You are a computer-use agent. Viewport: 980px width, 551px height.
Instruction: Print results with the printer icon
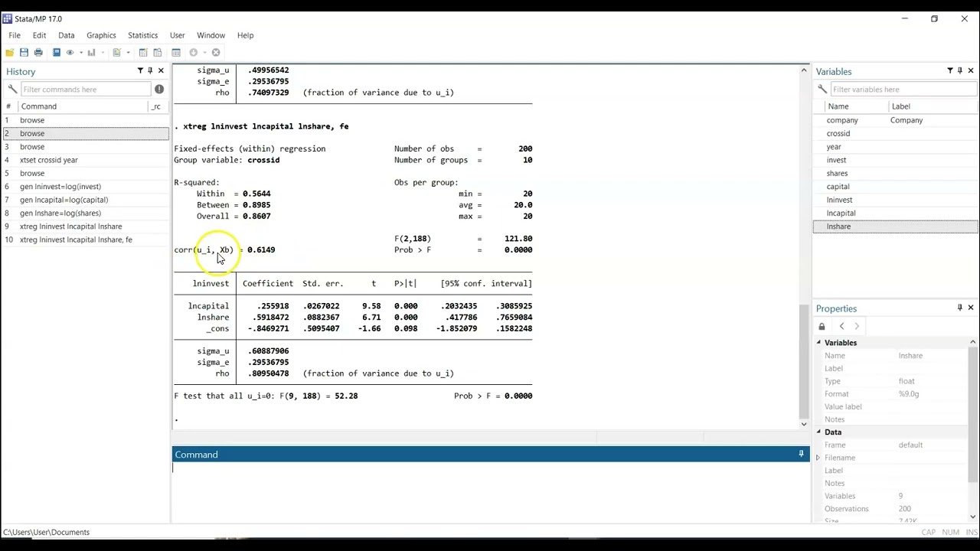click(x=38, y=52)
